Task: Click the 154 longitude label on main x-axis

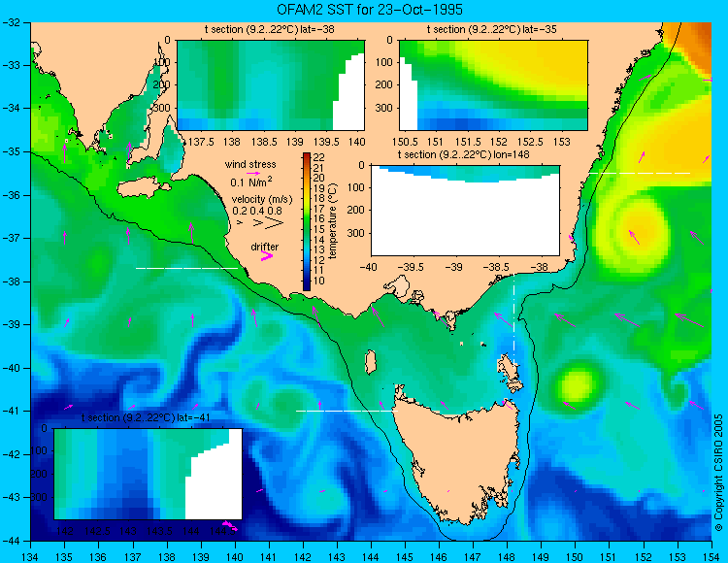Action: (x=711, y=556)
